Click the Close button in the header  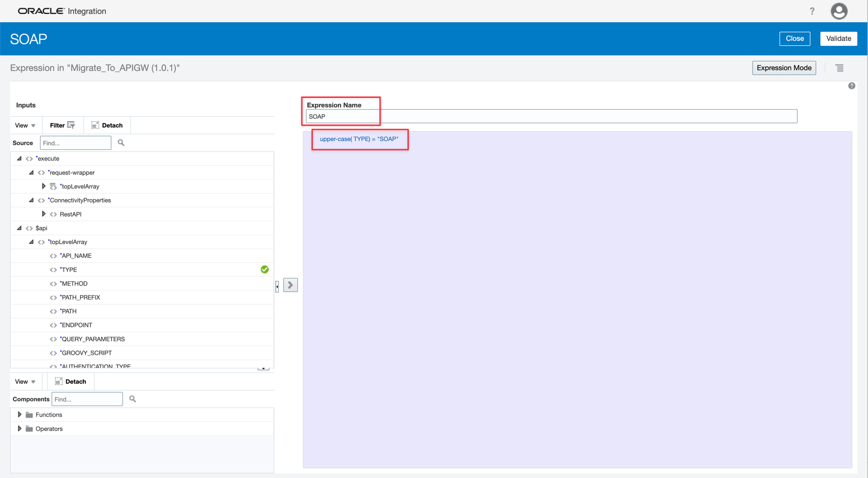click(x=795, y=38)
